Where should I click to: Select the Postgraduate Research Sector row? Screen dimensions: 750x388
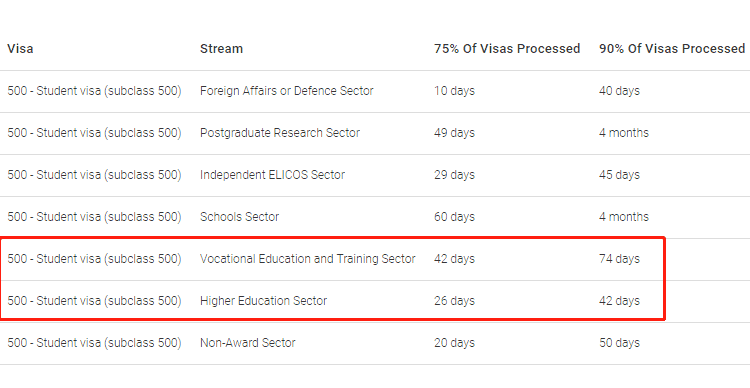375,133
